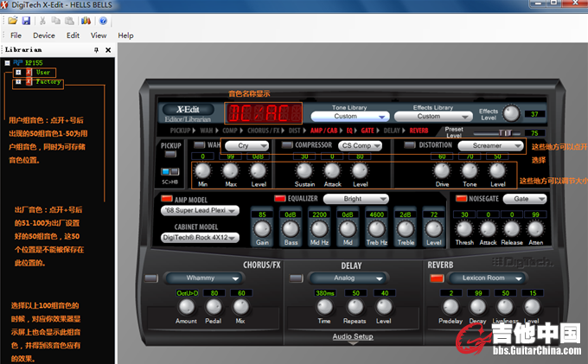Click the Help question mark icon
Viewport: 588px width, 364px height.
click(x=103, y=20)
